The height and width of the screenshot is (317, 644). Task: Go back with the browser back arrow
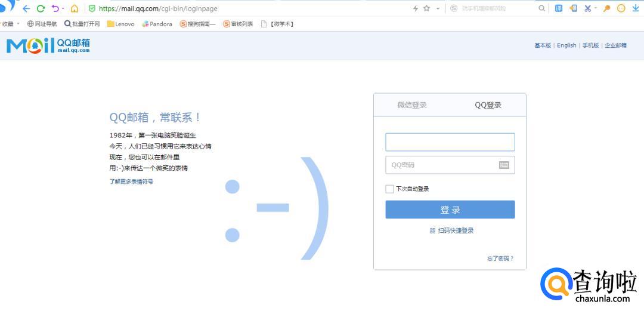[26, 8]
